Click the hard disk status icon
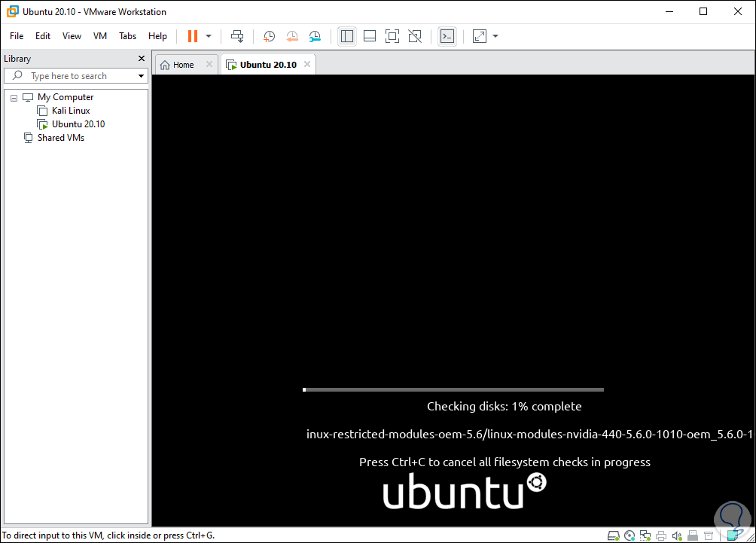This screenshot has height=543, width=756. 613,535
